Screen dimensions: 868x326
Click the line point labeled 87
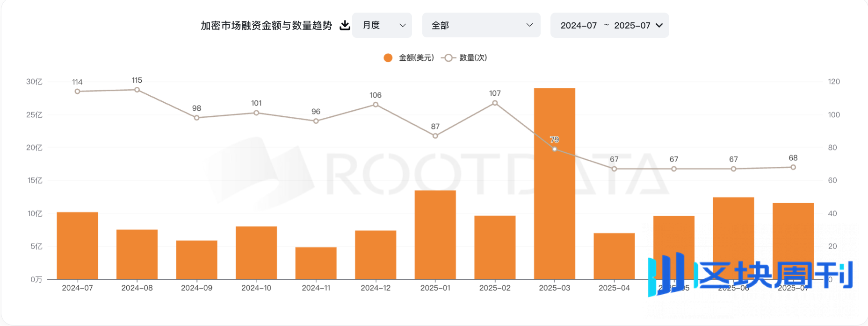[435, 136]
